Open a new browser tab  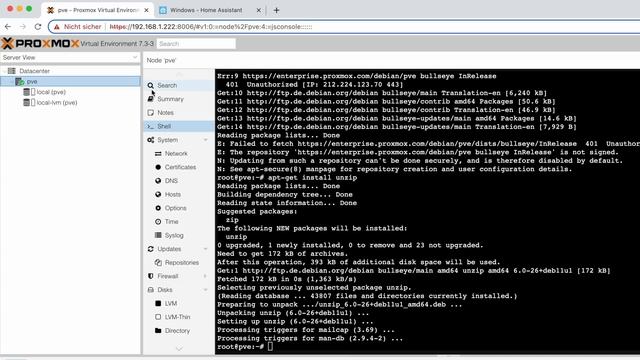[x=276, y=10]
